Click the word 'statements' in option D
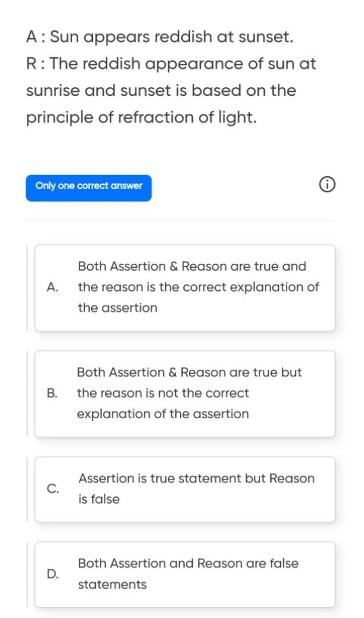 112,584
